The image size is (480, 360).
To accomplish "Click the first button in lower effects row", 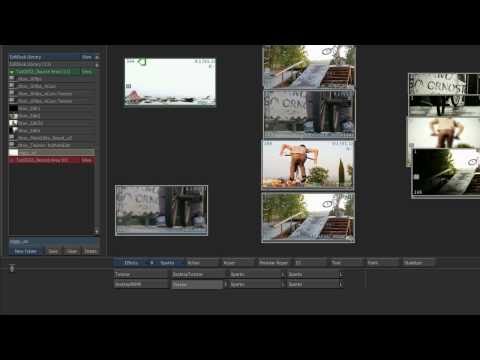I will tap(141, 284).
